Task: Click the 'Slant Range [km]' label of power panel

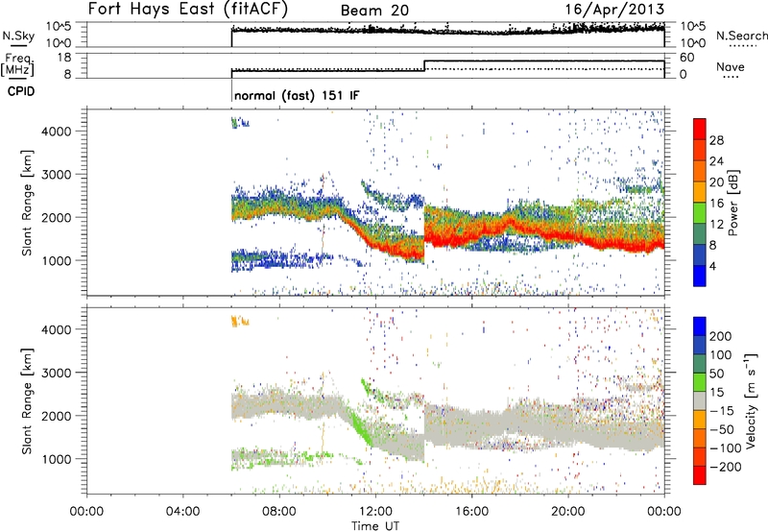Action: click(x=27, y=203)
